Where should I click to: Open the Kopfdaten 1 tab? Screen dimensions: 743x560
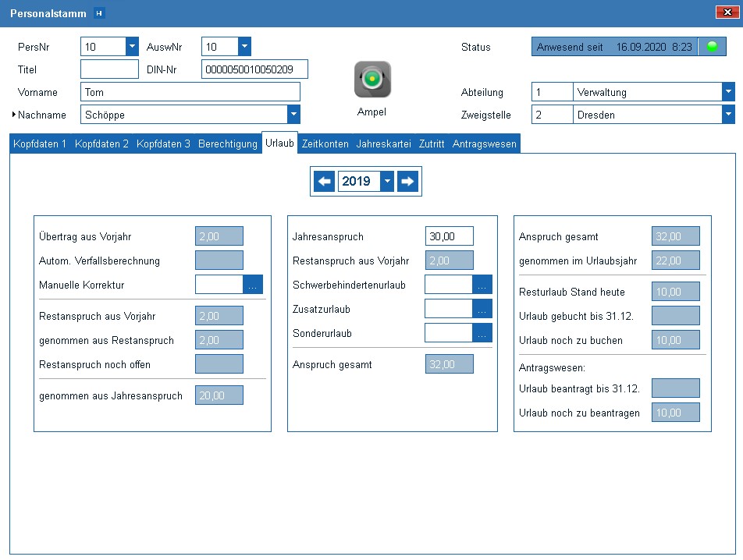40,144
